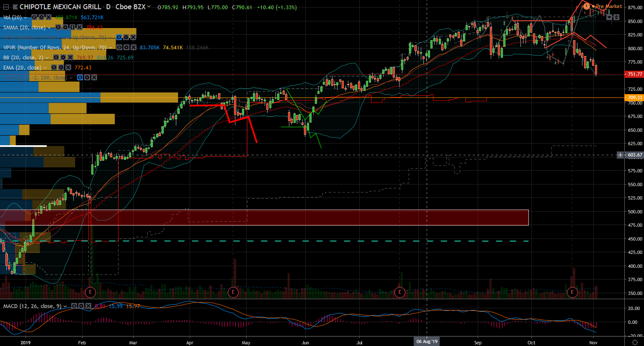Click the 06 Aug '19 date label
Screen dimensions: 644x346
point(427,341)
